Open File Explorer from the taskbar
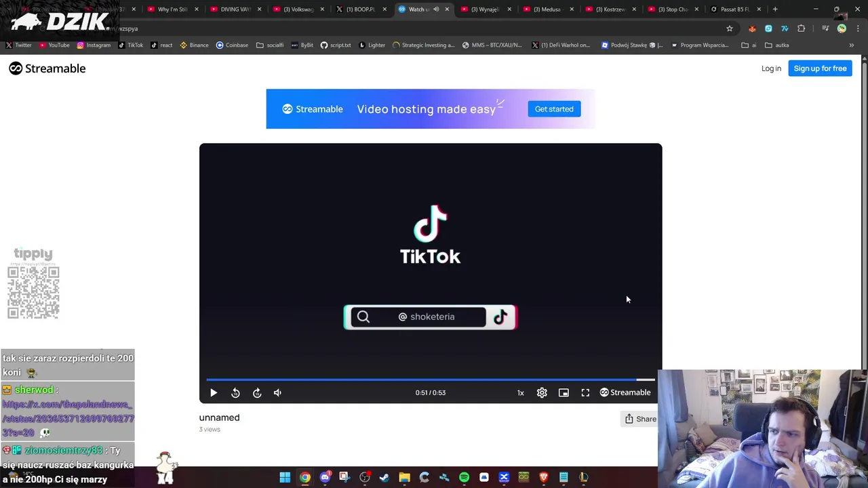This screenshot has width=868, height=488. coord(404,477)
